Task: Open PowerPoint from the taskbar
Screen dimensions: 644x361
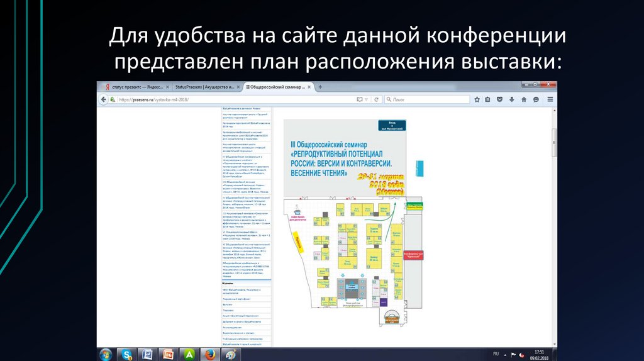Action: [x=168, y=355]
